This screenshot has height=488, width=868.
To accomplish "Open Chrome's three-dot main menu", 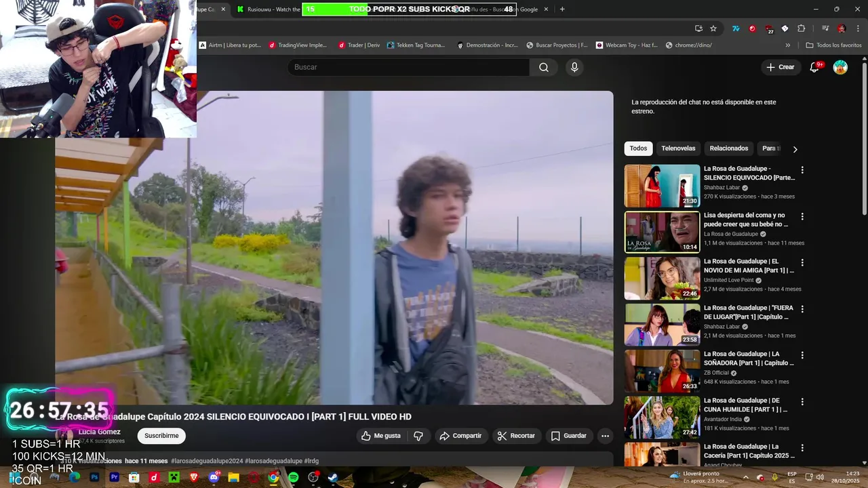I will tap(856, 28).
